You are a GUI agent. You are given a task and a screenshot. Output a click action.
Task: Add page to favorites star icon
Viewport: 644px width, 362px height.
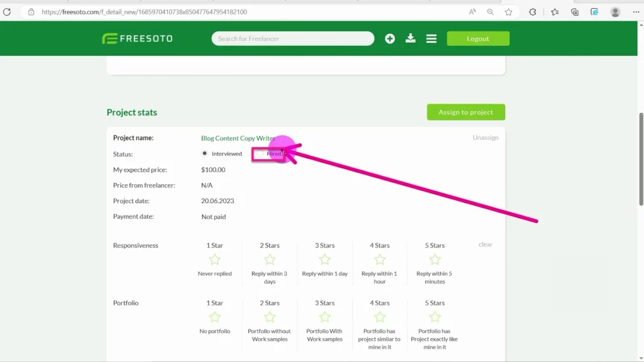508,12
